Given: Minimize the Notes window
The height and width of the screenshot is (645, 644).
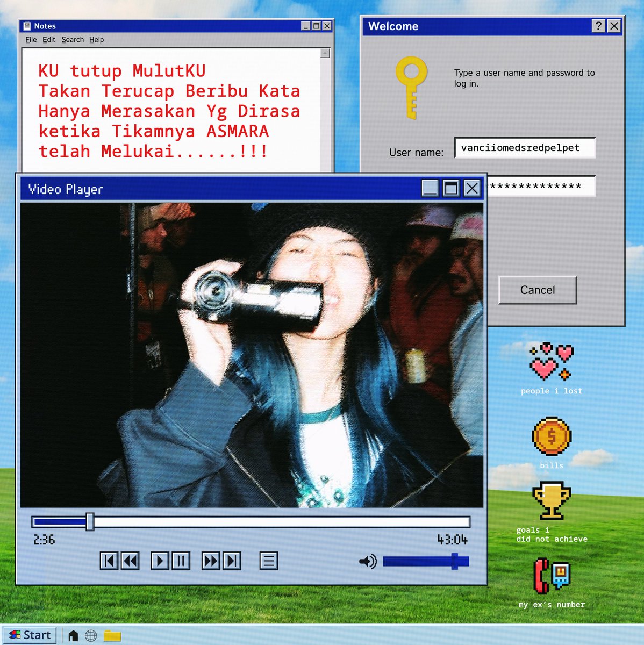Looking at the screenshot, I should (x=306, y=26).
